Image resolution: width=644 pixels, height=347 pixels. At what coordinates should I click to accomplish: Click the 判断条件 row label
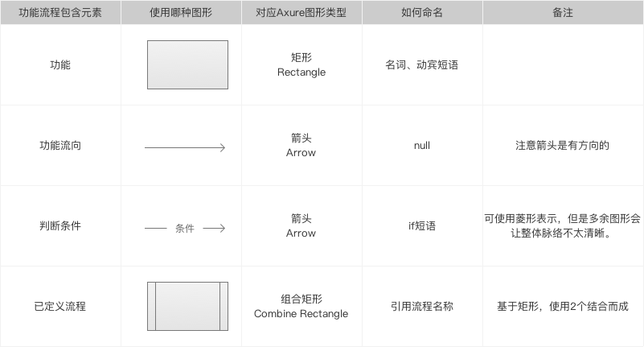[x=60, y=225]
